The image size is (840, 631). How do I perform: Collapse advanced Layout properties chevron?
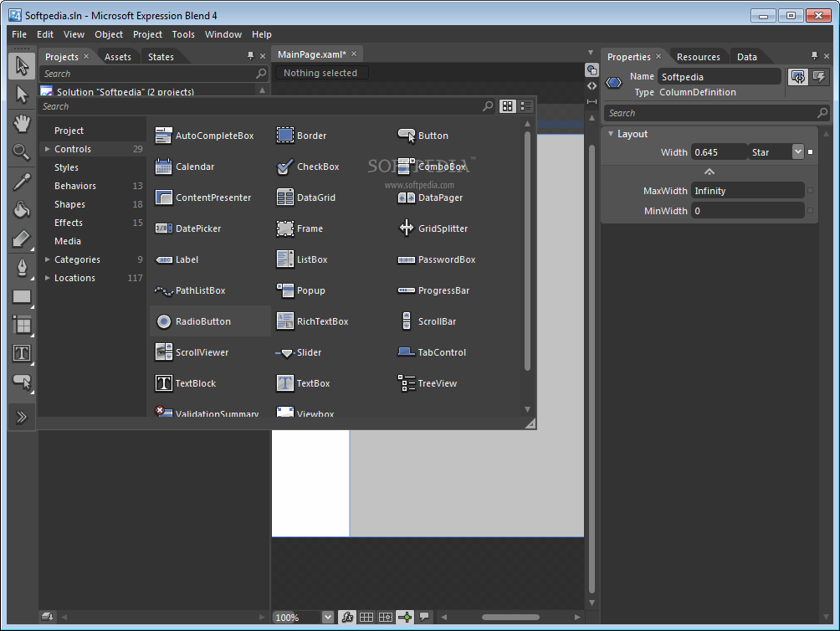709,172
